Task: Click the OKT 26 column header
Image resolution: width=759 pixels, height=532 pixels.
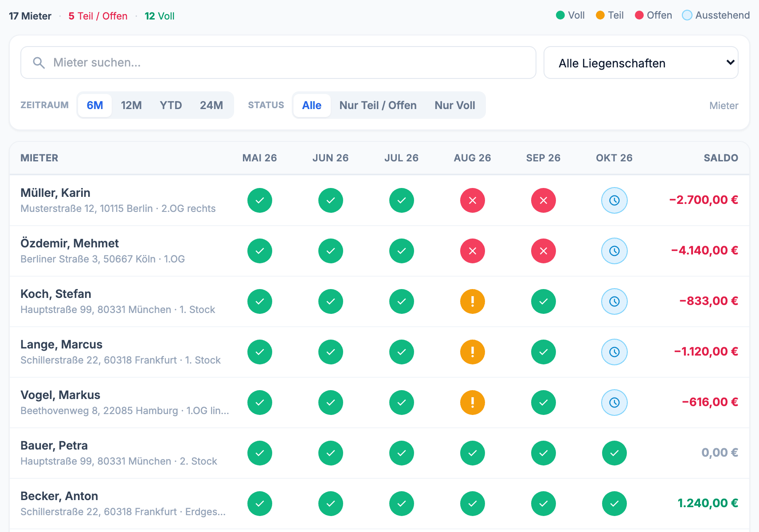Action: [614, 158]
